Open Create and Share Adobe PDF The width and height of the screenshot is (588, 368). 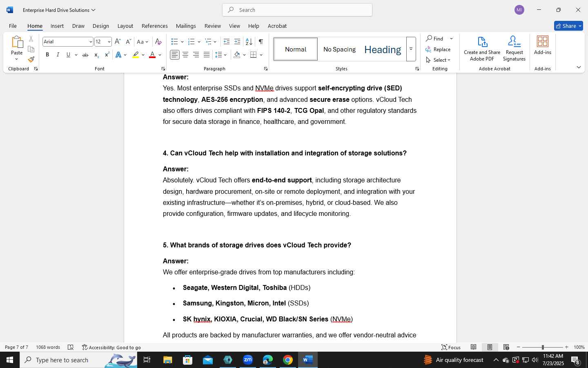[x=482, y=48]
